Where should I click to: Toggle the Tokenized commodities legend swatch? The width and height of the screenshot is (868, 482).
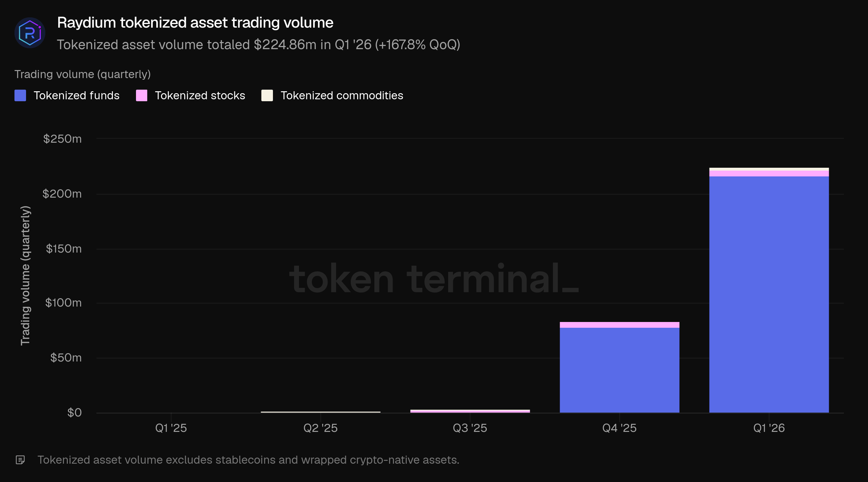coord(267,95)
